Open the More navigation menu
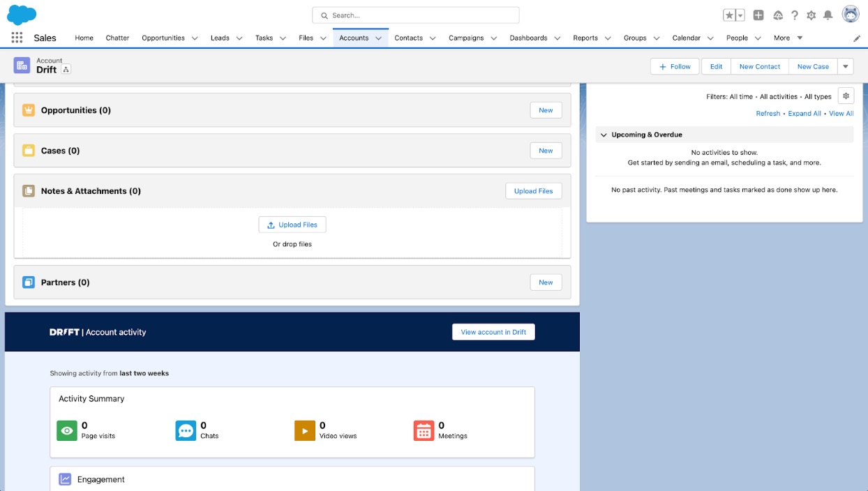868x491 pixels. click(788, 38)
